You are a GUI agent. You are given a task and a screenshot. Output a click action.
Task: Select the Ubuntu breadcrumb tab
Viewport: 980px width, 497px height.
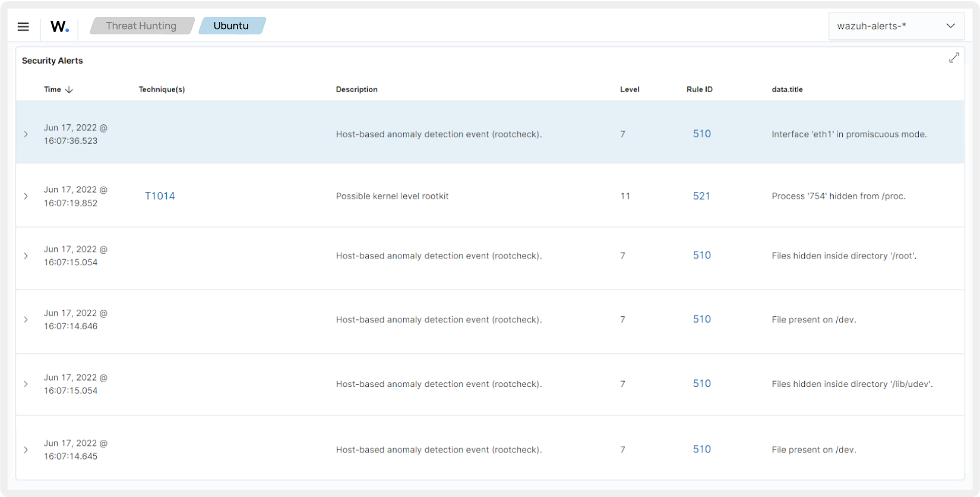point(232,26)
